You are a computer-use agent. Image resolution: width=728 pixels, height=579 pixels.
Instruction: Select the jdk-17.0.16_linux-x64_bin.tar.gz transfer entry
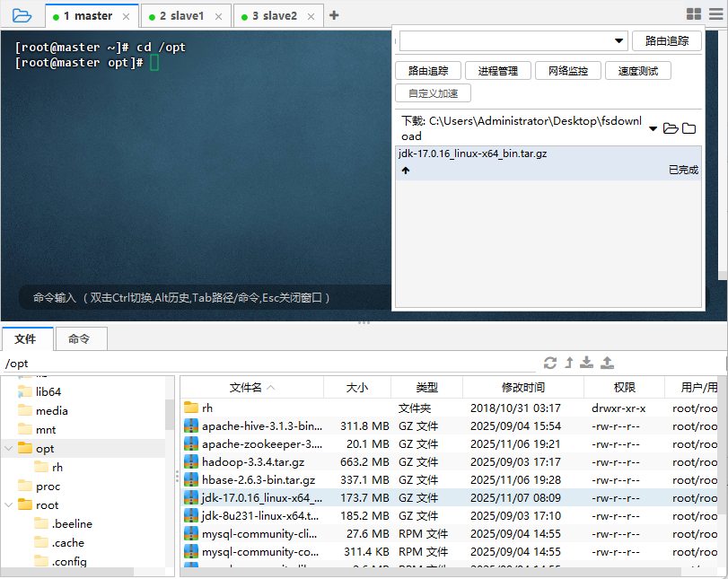[548, 163]
